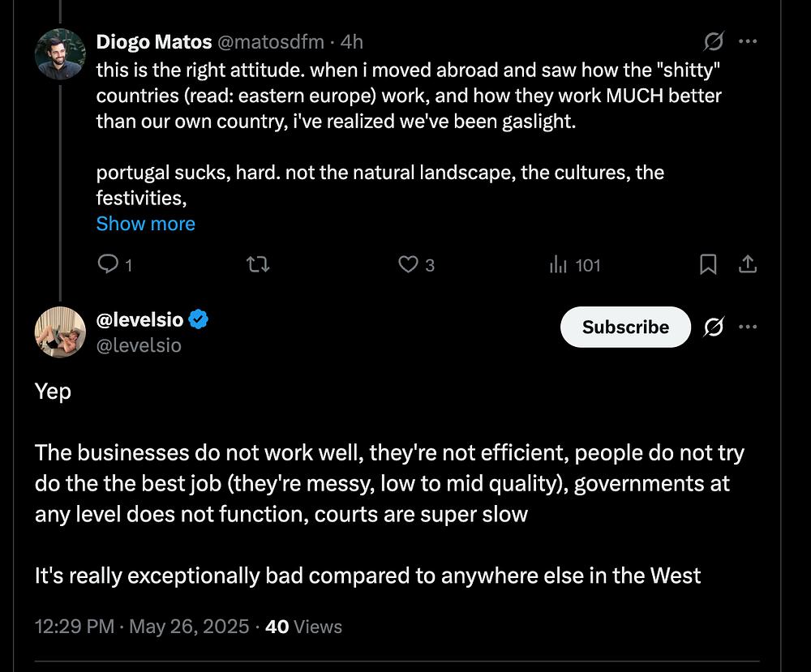
Task: Open Diogo Matos's profile name link
Action: pyautogui.click(x=153, y=41)
